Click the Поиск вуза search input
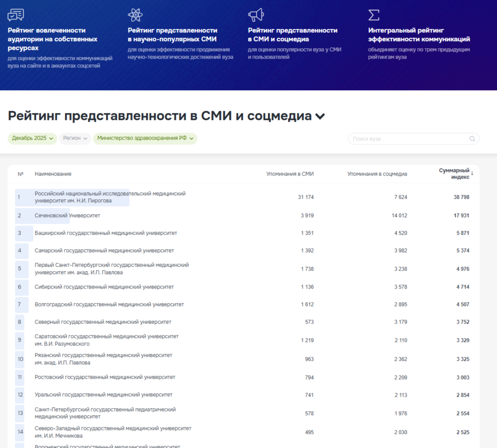The image size is (497, 448). click(410, 139)
